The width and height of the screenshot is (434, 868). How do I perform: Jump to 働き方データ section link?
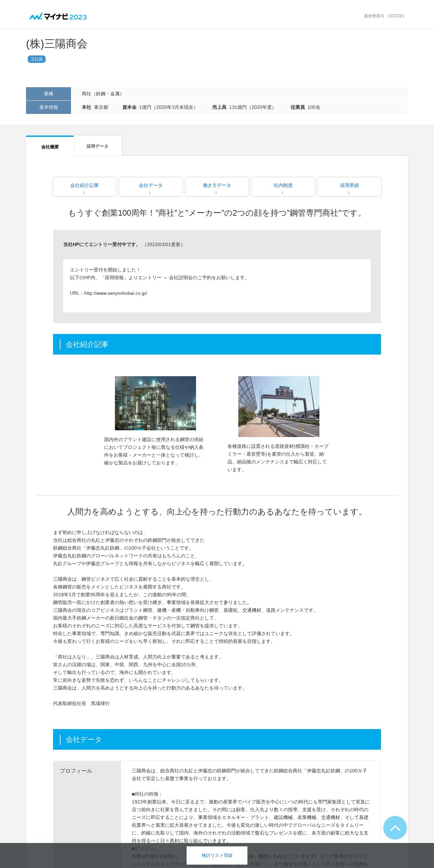click(x=217, y=187)
